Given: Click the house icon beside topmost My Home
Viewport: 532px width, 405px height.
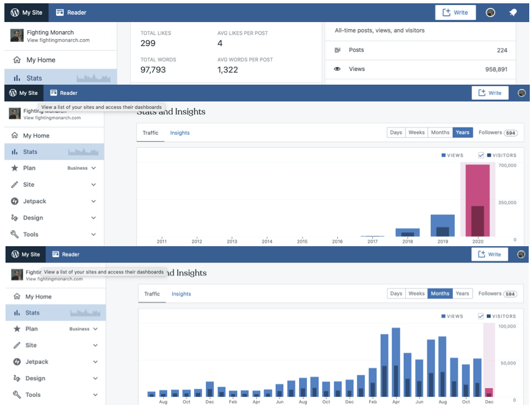Looking at the screenshot, I should click(x=17, y=60).
